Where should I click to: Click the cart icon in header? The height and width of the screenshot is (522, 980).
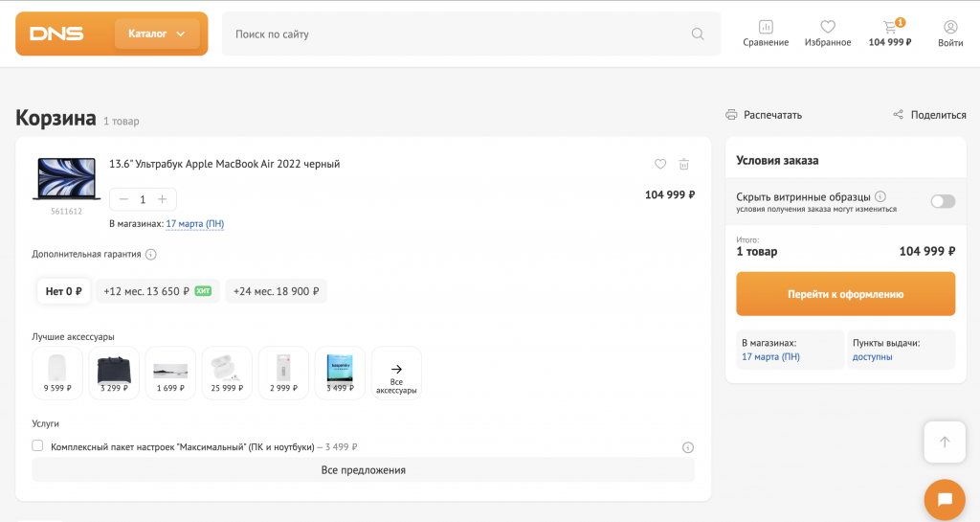click(x=890, y=28)
